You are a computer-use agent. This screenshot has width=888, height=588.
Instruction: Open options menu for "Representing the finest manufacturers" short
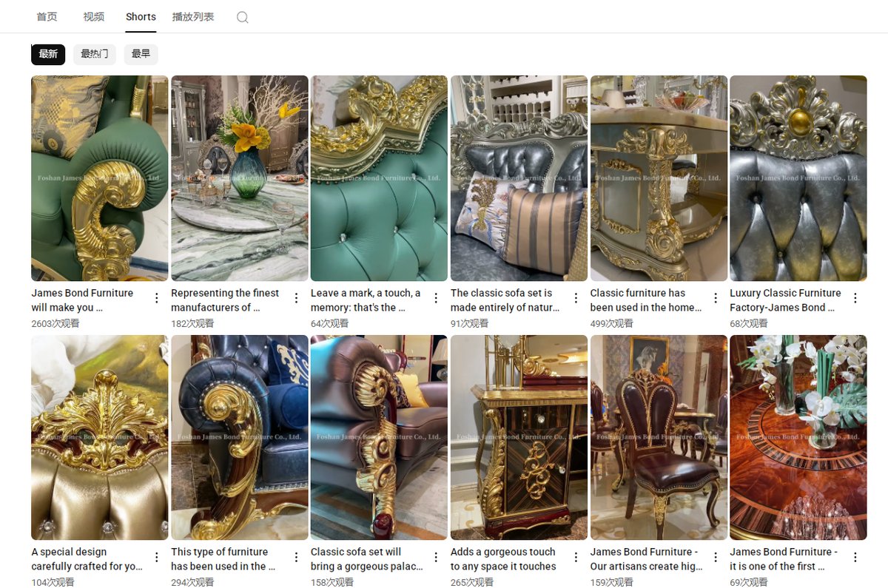[x=296, y=298]
